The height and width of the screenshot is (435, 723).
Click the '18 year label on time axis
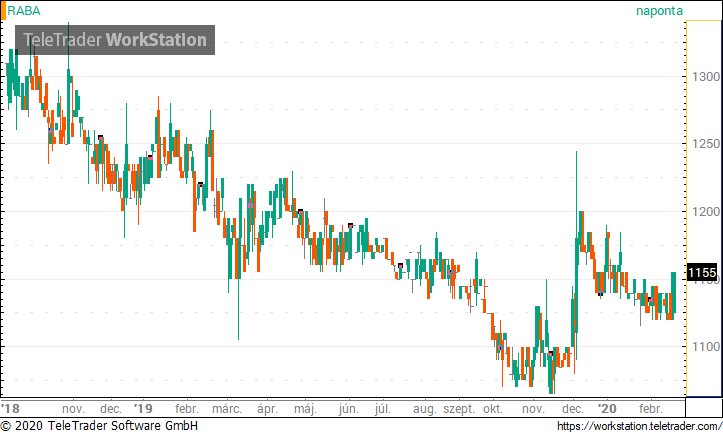click(11, 409)
